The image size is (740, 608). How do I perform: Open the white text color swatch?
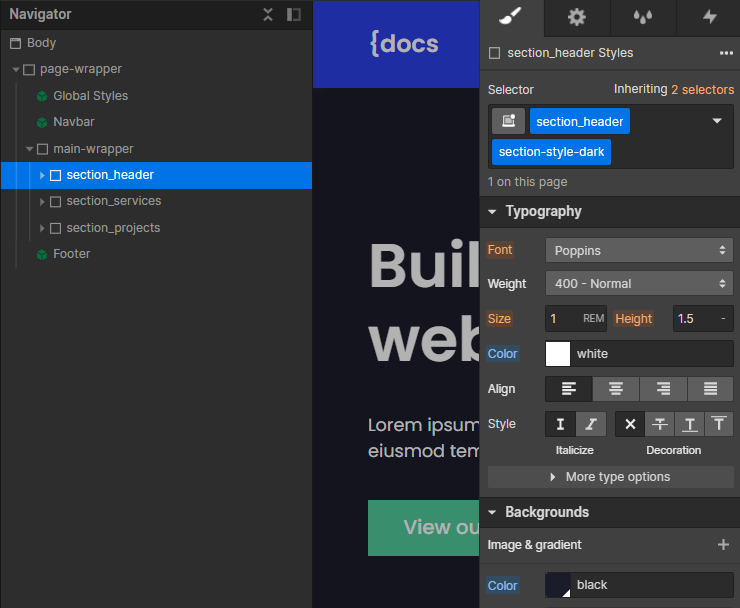(558, 354)
